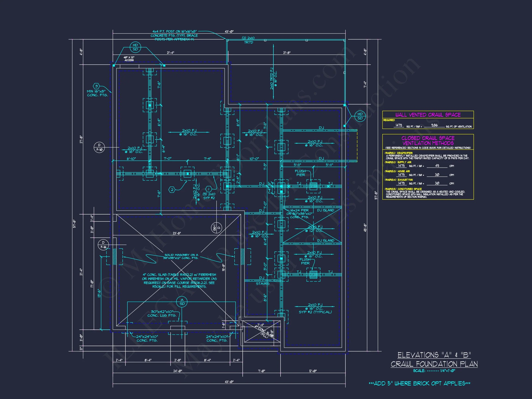Click the "SYP #2 (TYPICAL)" text

[x=315, y=312]
